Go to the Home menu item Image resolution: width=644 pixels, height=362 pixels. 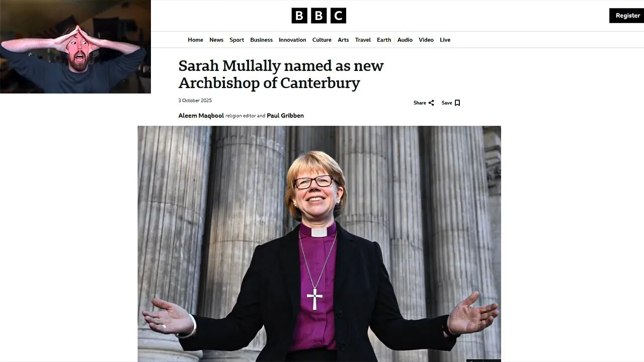pyautogui.click(x=195, y=40)
